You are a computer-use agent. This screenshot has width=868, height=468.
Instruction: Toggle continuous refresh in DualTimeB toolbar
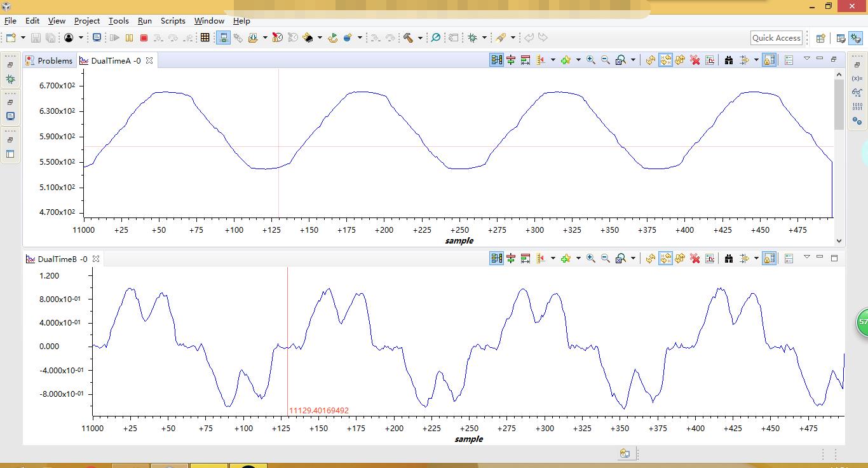pyautogui.click(x=665, y=258)
